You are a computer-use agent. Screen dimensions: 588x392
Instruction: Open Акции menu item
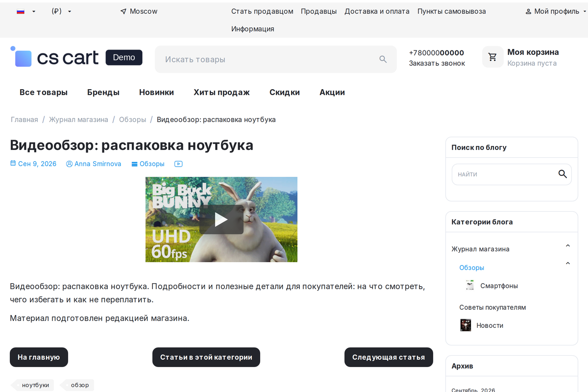pyautogui.click(x=332, y=92)
